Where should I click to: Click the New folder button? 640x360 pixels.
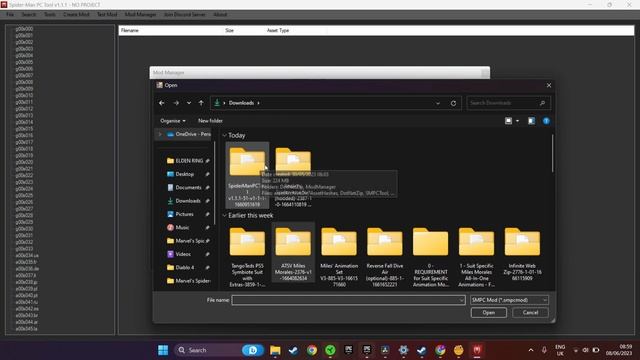pyautogui.click(x=210, y=121)
